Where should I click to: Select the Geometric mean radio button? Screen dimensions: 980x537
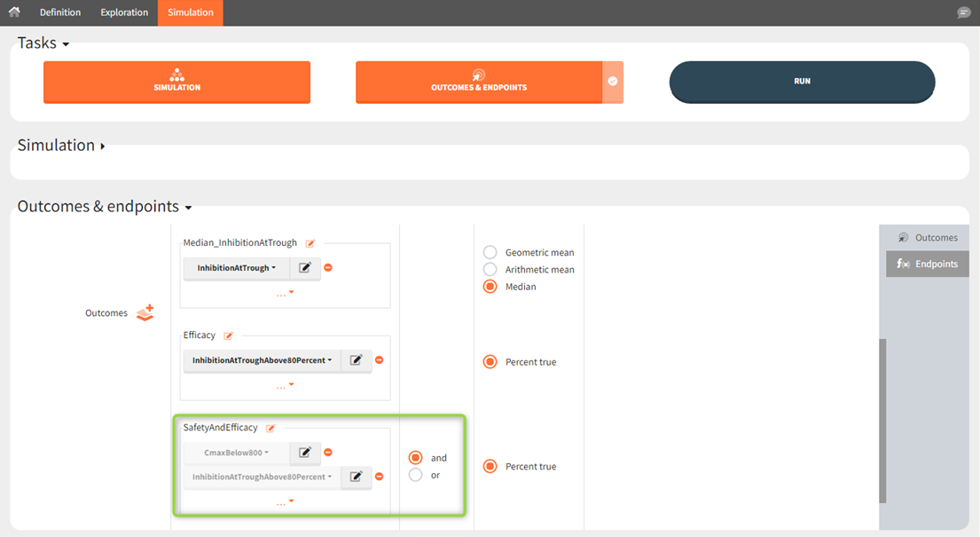pos(490,253)
